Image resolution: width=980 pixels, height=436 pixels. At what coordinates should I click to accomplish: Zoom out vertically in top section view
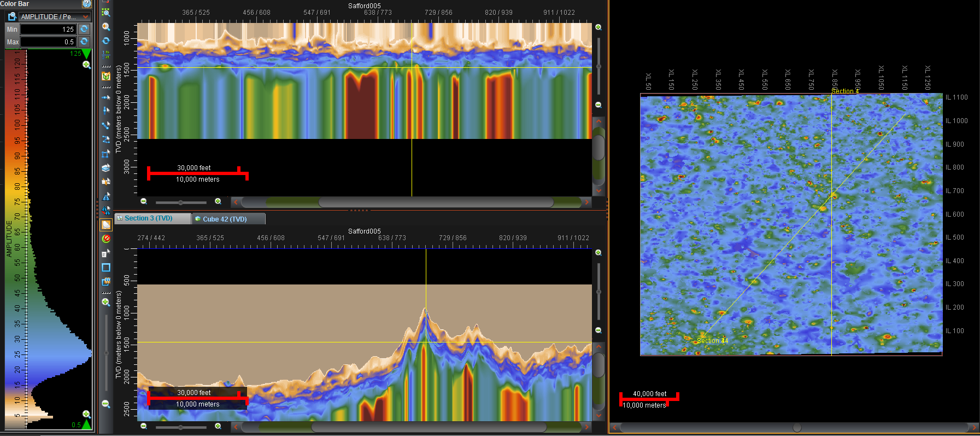pyautogui.click(x=598, y=104)
